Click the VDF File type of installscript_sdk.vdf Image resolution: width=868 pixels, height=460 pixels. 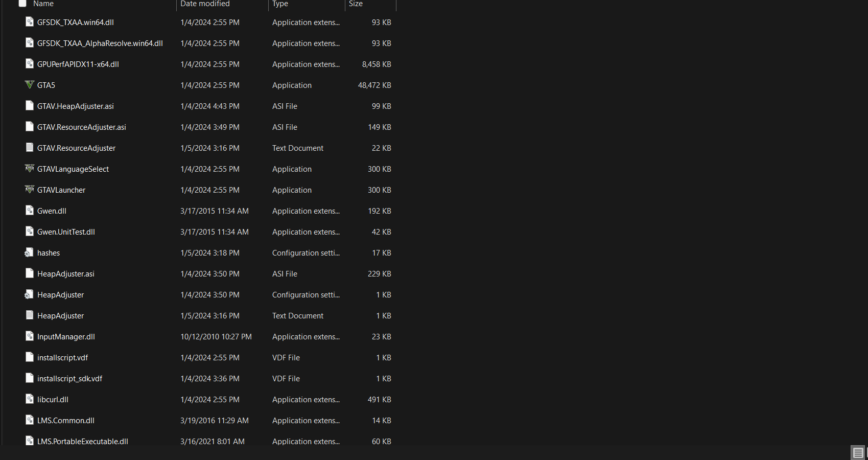286,379
